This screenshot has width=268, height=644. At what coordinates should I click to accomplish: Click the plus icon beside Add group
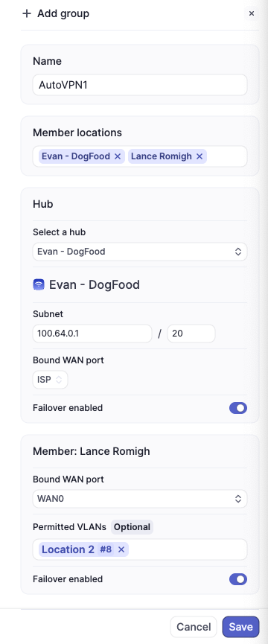[x=26, y=13]
